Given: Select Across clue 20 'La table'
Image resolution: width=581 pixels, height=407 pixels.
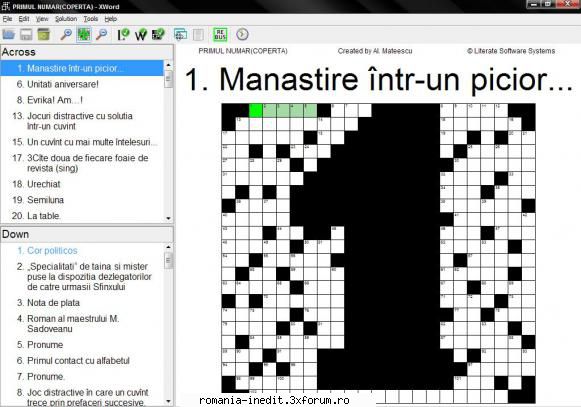Looking at the screenshot, I should coord(82,215).
